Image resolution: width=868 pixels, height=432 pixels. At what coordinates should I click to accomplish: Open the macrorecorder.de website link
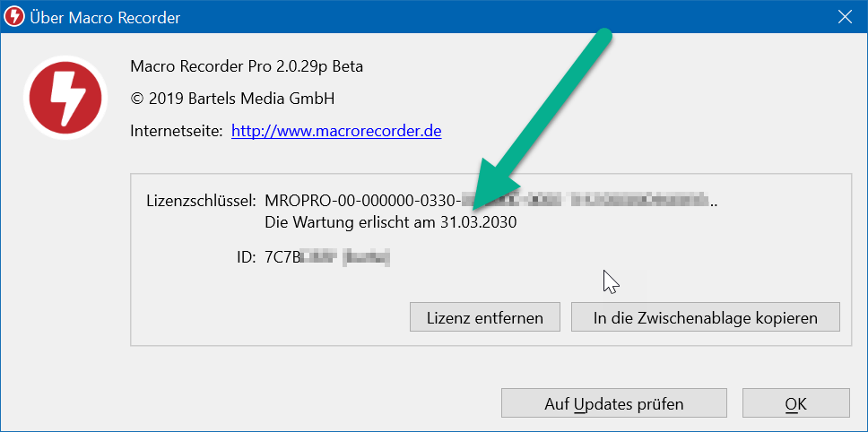point(336,131)
